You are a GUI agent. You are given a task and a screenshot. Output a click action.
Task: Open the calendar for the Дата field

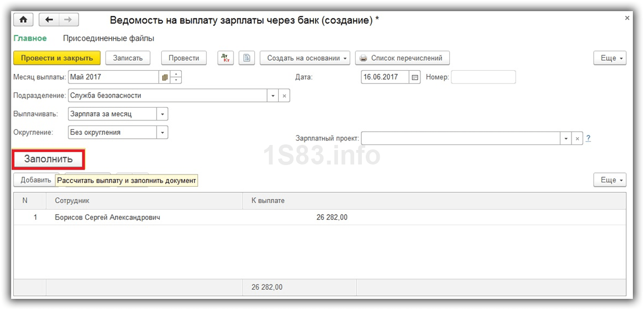click(x=415, y=77)
